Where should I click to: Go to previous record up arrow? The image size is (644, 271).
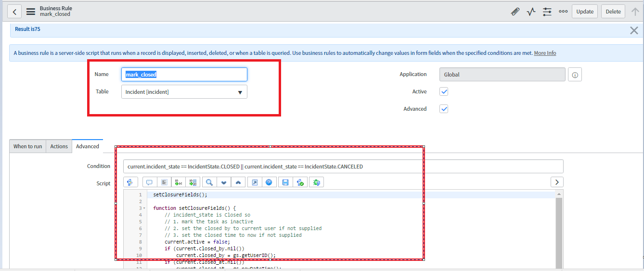[635, 12]
